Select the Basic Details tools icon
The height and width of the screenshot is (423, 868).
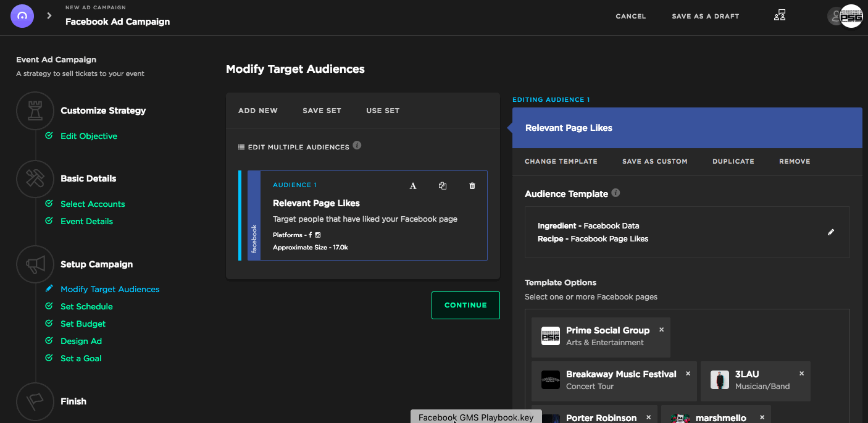(x=35, y=178)
